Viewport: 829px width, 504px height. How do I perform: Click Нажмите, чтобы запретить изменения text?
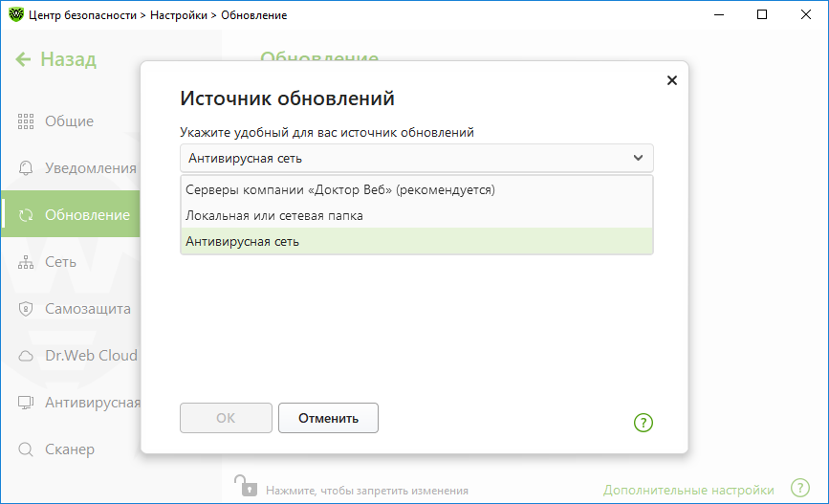[x=367, y=491]
